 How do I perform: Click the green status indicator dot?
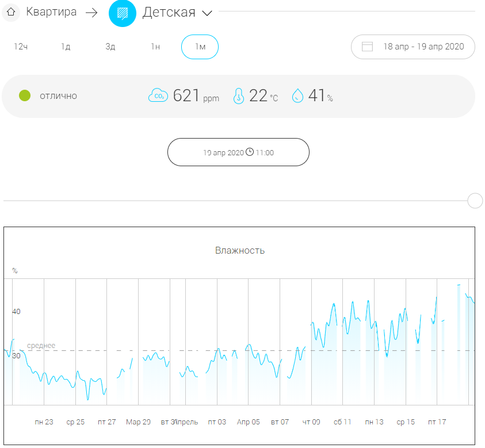click(x=25, y=96)
